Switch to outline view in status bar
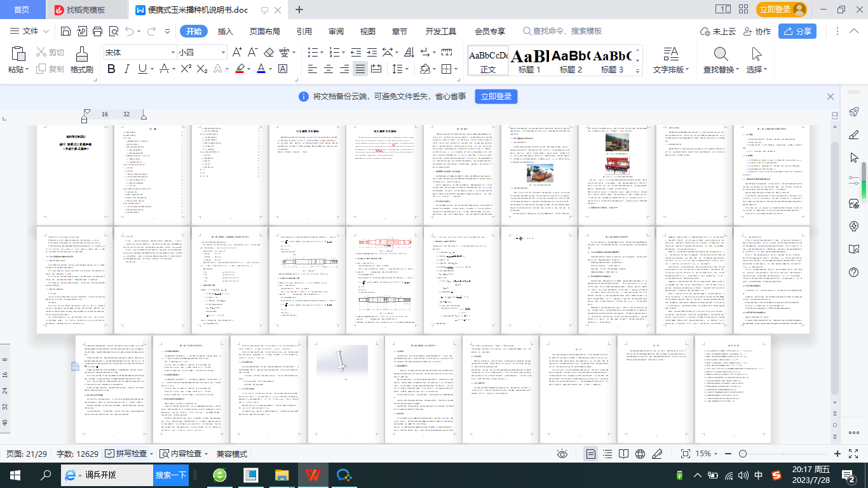Viewport: 868px width, 488px height. click(x=608, y=454)
